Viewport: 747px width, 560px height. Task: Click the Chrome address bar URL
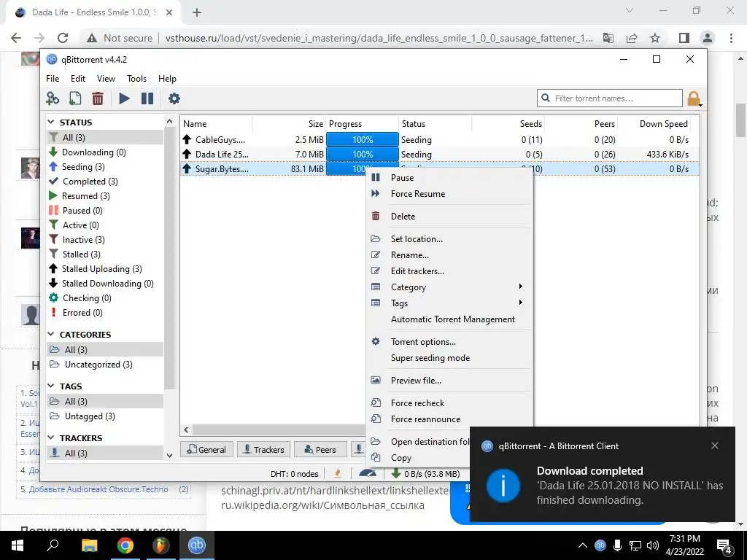[379, 38]
